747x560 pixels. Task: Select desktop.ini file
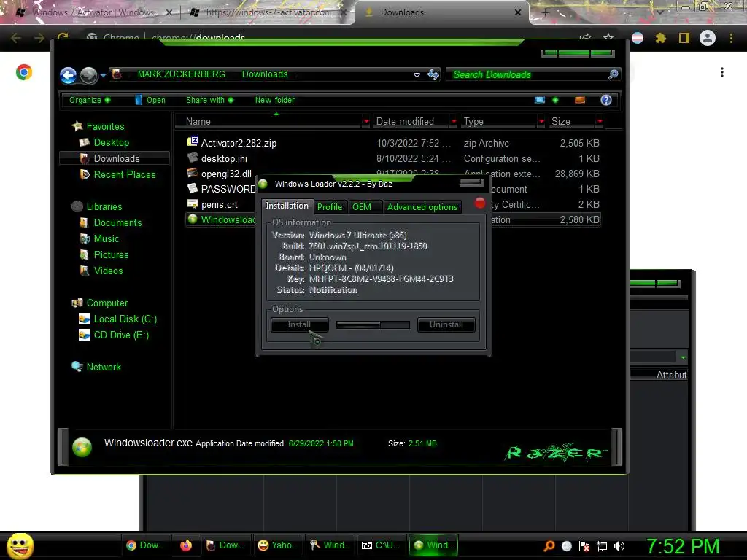click(393, 158)
